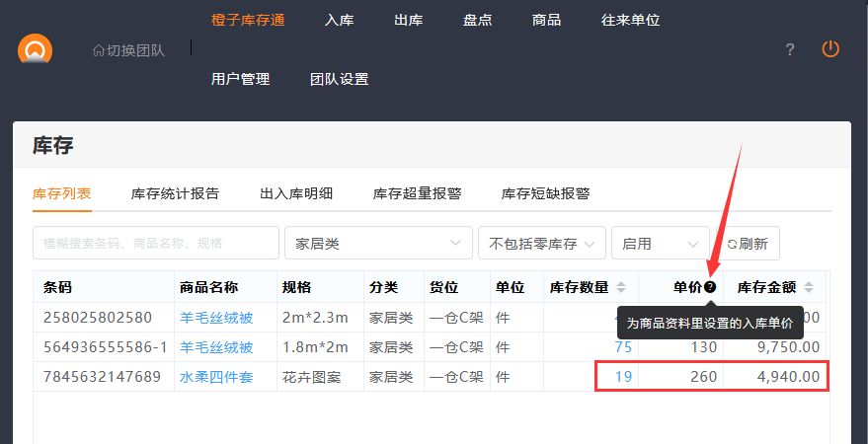The width and height of the screenshot is (868, 444).
Task: Click the orange app logo icon
Action: 35,49
